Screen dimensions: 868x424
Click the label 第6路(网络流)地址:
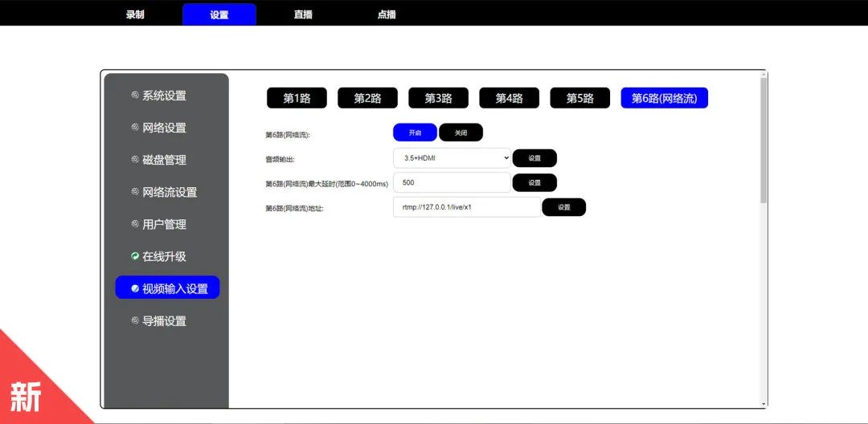click(x=294, y=209)
